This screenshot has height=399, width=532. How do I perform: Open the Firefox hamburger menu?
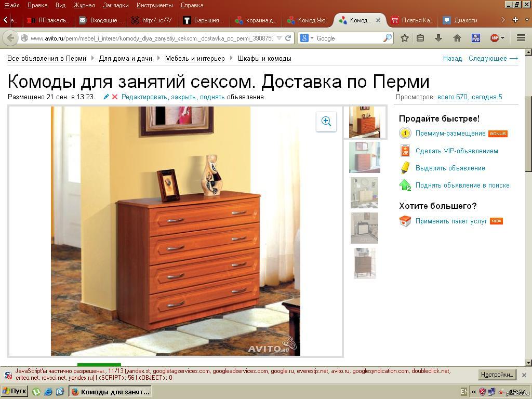[521, 38]
